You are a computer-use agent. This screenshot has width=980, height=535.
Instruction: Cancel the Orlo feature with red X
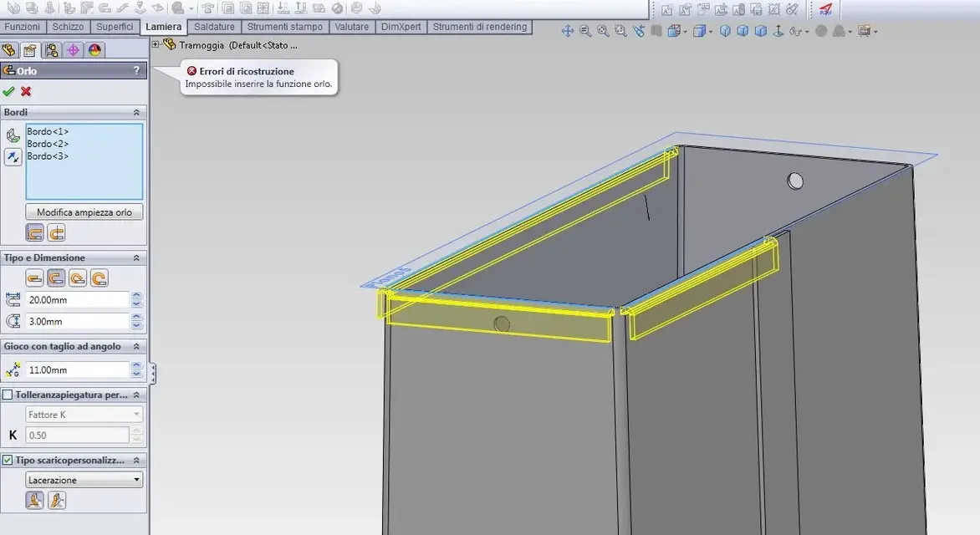pyautogui.click(x=26, y=91)
